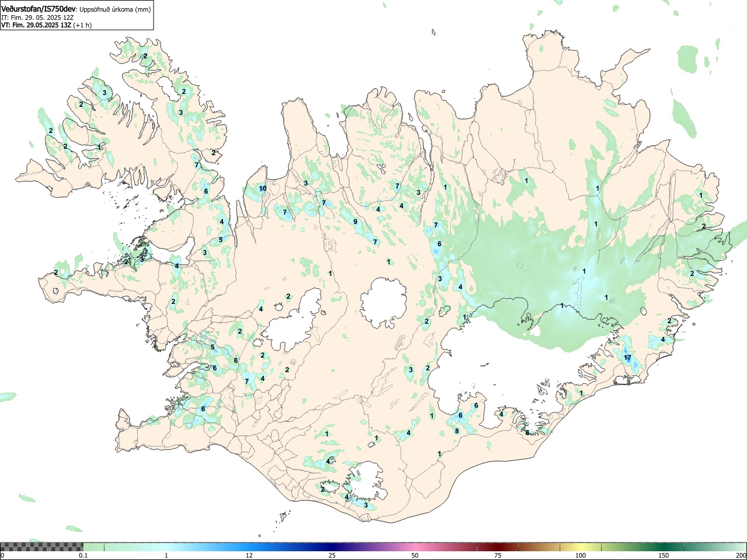Click the '200' tick label on the color scale
The width and height of the screenshot is (747, 560).
(x=741, y=555)
